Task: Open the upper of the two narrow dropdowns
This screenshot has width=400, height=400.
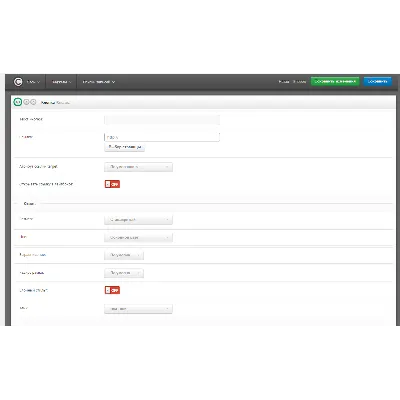Action: [x=124, y=255]
